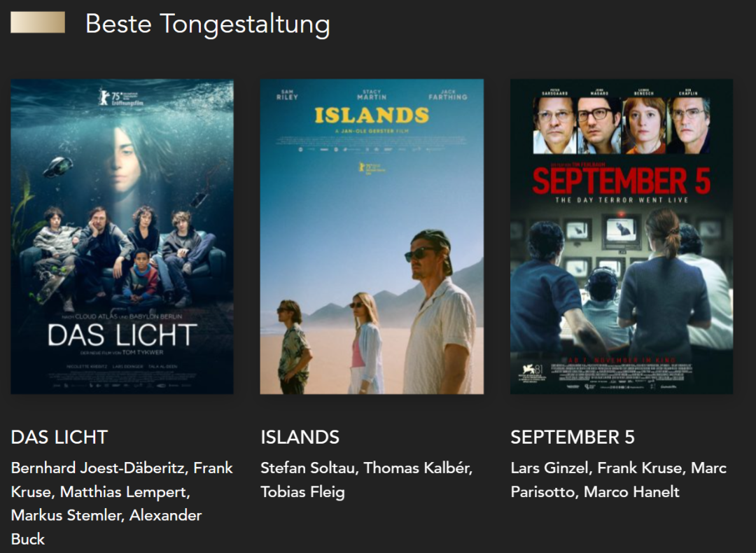
Task: Click the SEPTEMBER 5 title link
Action: 573,437
